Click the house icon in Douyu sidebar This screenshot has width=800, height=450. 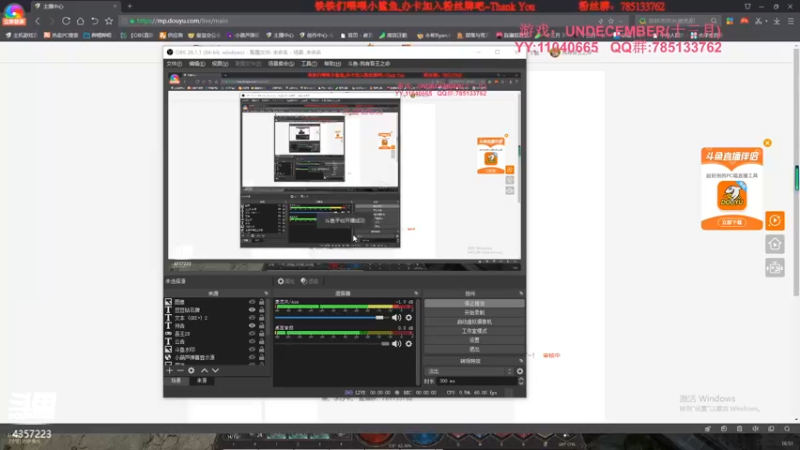tap(774, 244)
